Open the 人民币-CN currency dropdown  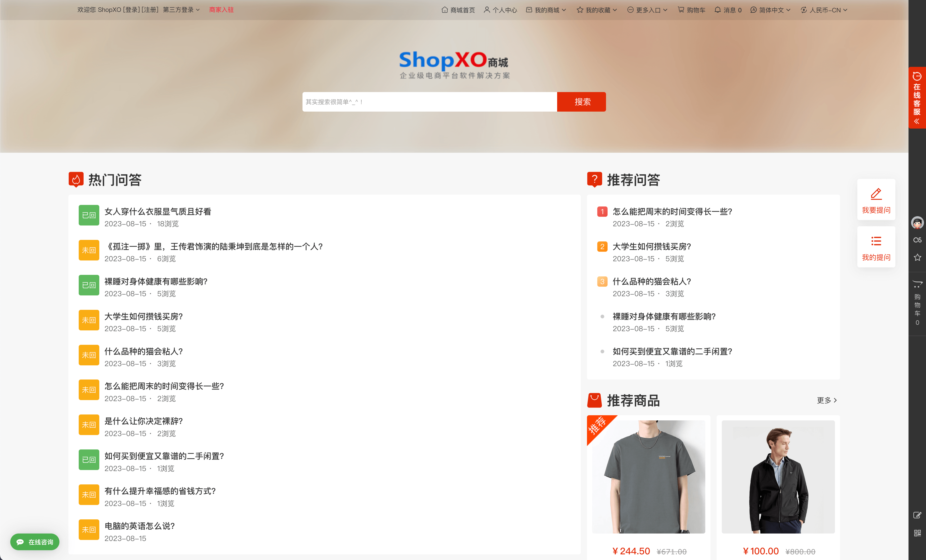tap(824, 10)
